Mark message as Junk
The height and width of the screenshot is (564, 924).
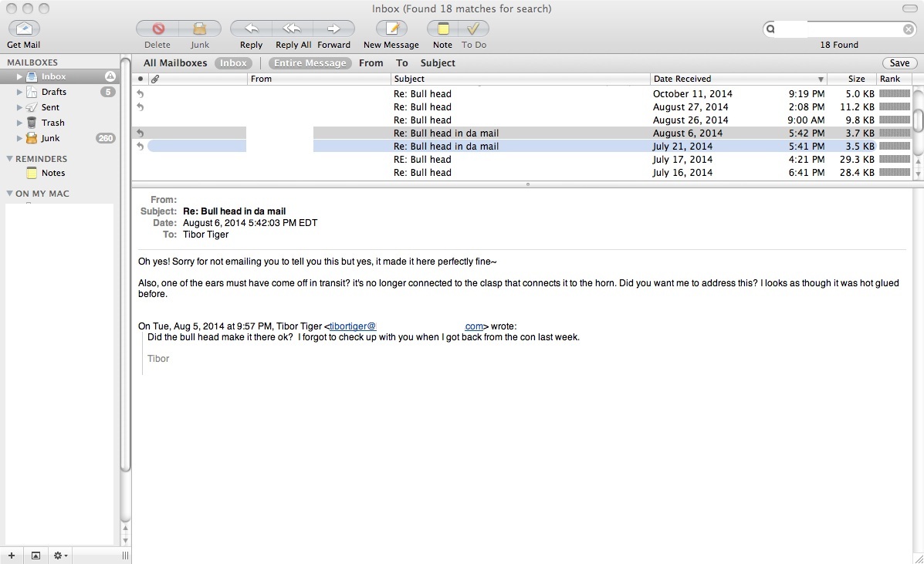pyautogui.click(x=200, y=29)
